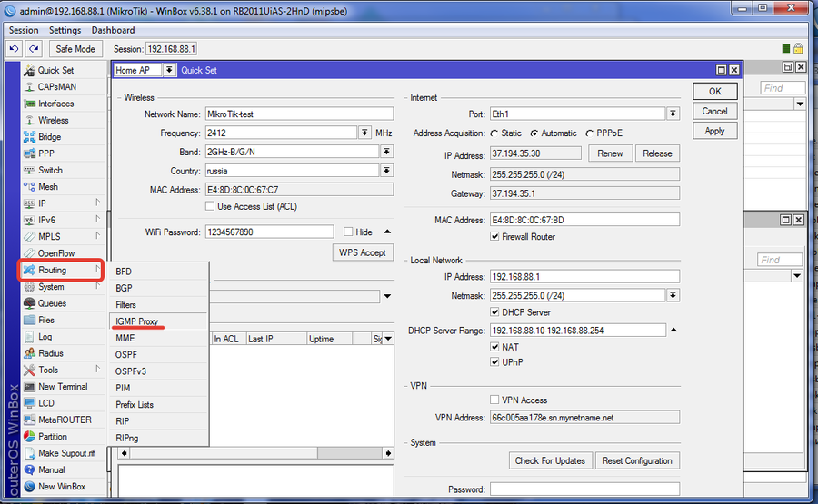The width and height of the screenshot is (818, 504).
Task: Open the client table column dropdown
Action: [387, 339]
